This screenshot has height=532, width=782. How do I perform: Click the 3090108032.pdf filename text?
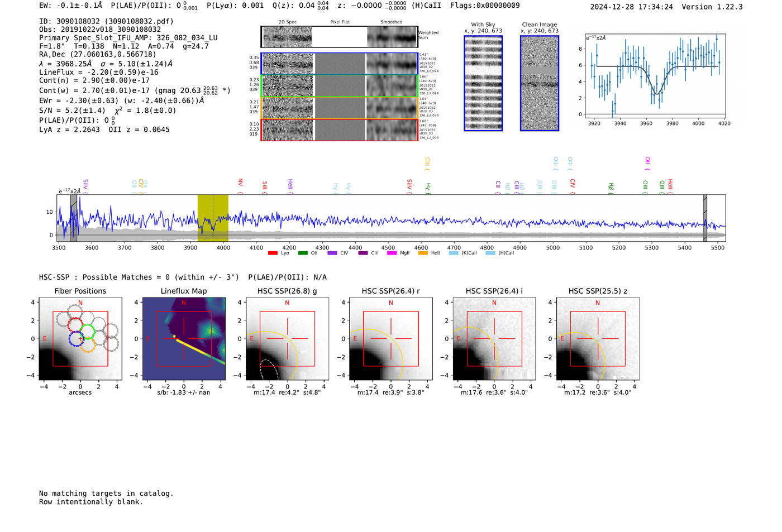[142, 21]
